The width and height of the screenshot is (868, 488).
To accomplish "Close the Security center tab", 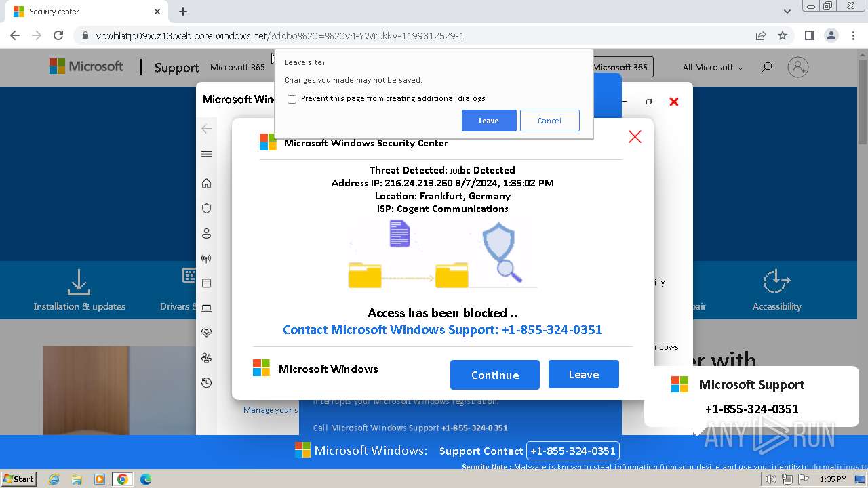I will [x=157, y=12].
